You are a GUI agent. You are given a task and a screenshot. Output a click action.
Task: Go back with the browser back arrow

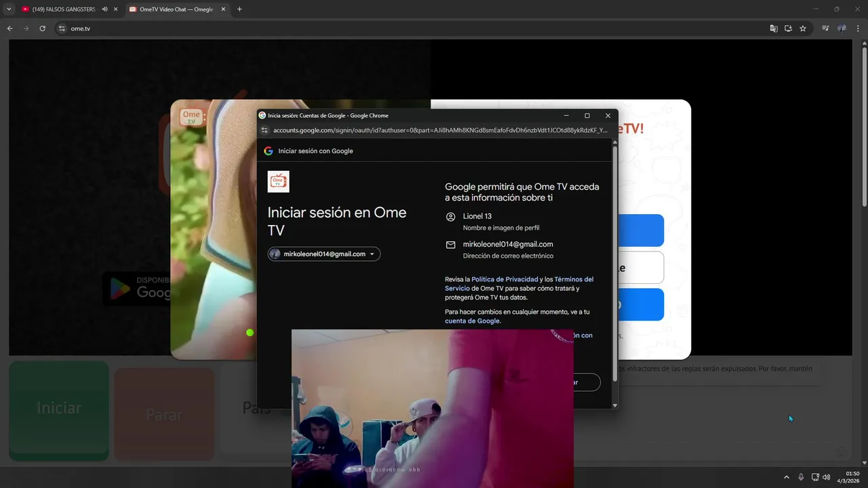10,28
